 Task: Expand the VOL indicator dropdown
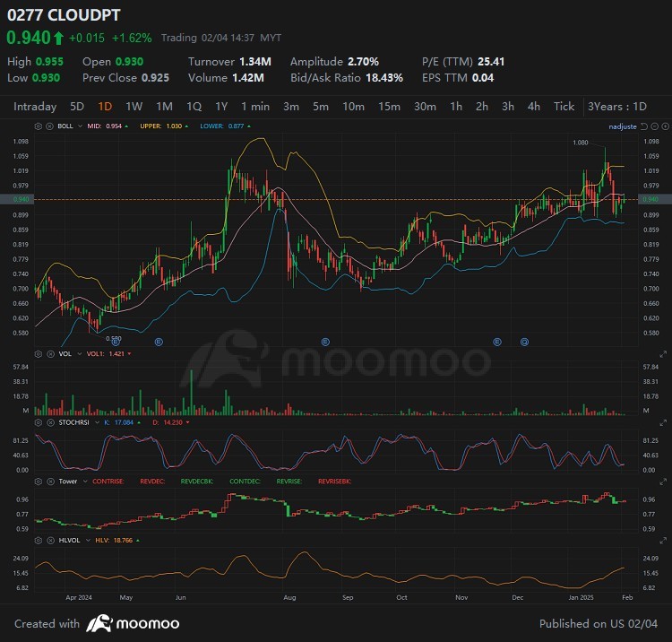click(x=79, y=354)
